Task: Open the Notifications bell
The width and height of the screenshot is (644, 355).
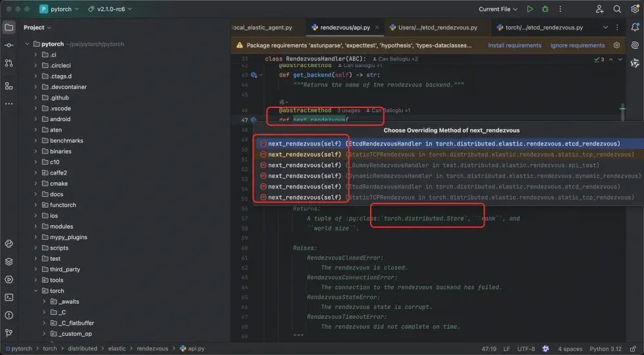Action: 635,28
